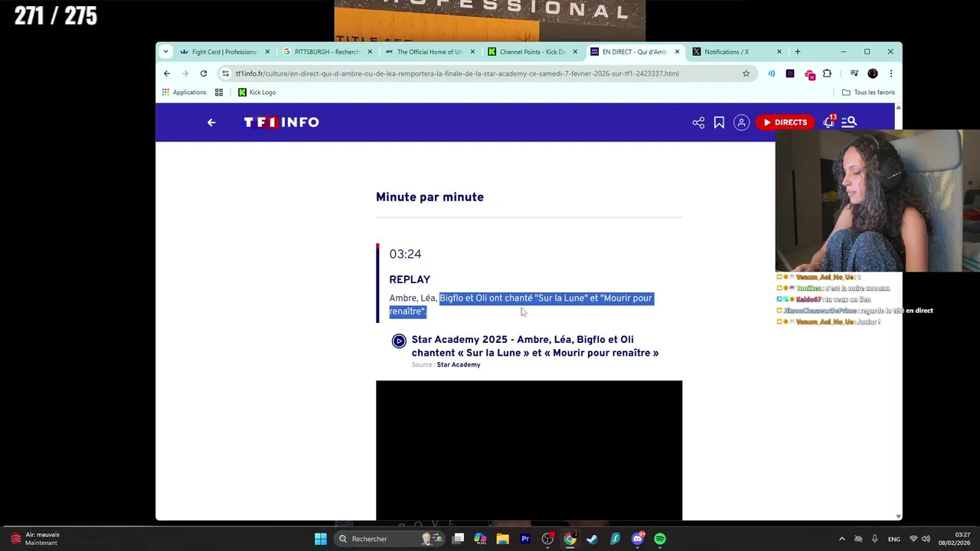Open a new browser tab
Screen dimensions: 980x551
pyautogui.click(x=798, y=52)
